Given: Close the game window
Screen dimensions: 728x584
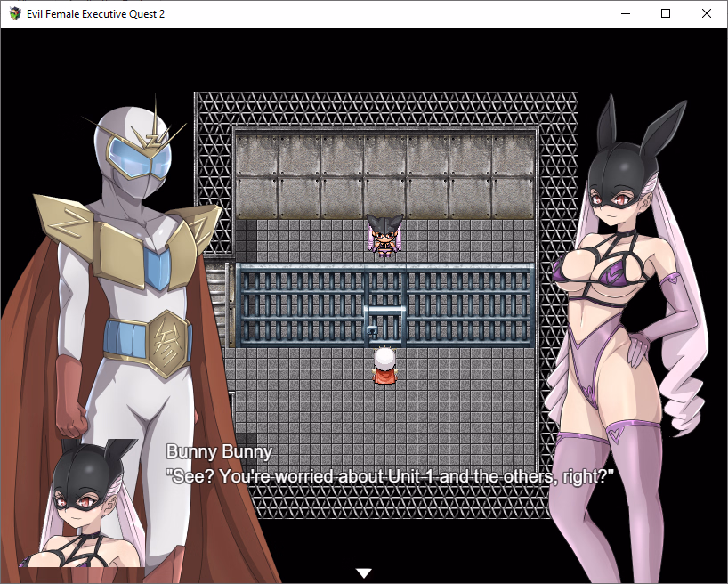Looking at the screenshot, I should (x=706, y=13).
